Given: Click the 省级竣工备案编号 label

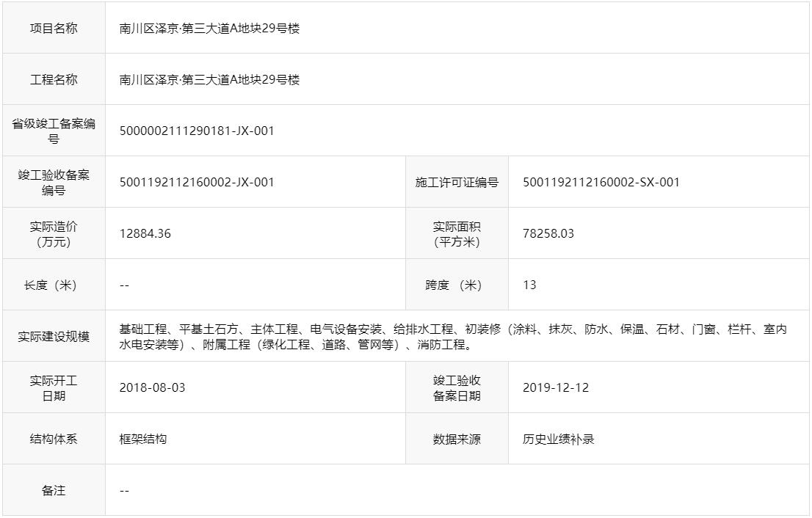Looking at the screenshot, I should tap(54, 131).
